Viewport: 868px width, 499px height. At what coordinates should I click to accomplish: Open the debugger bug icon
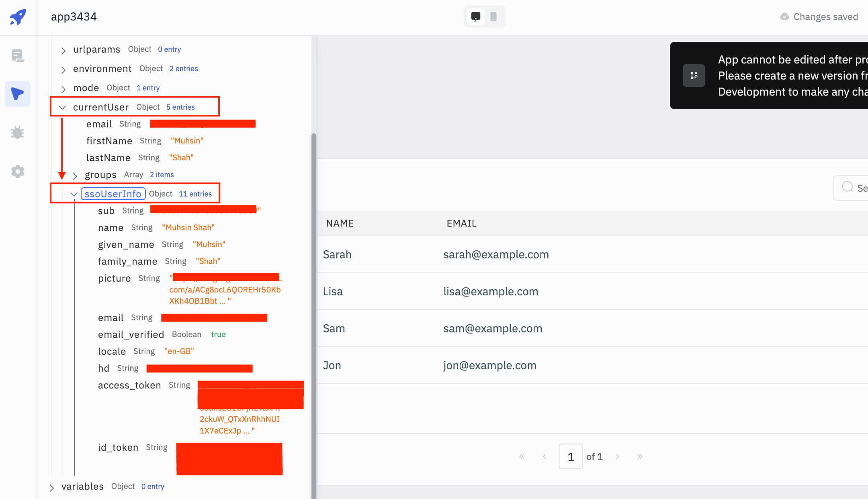click(18, 133)
